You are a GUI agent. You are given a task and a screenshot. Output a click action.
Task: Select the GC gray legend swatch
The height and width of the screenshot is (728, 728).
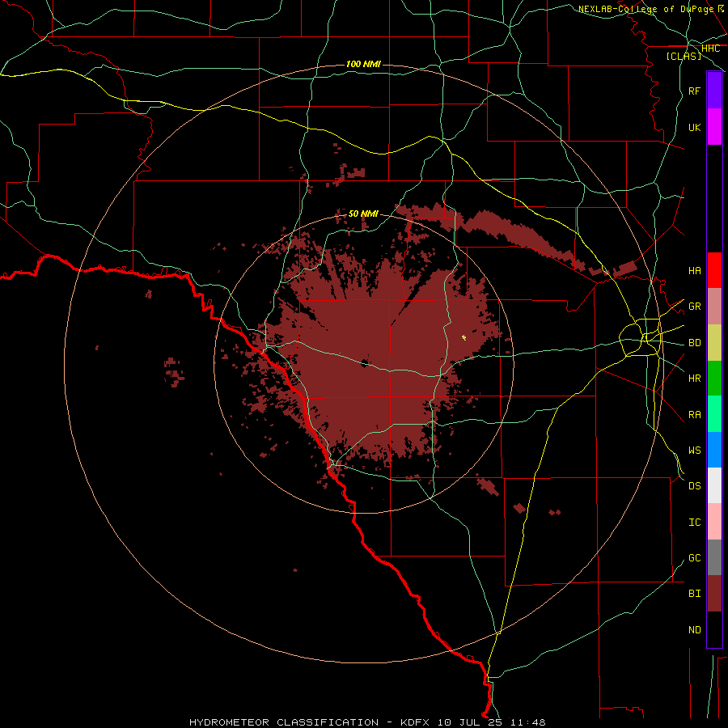714,557
